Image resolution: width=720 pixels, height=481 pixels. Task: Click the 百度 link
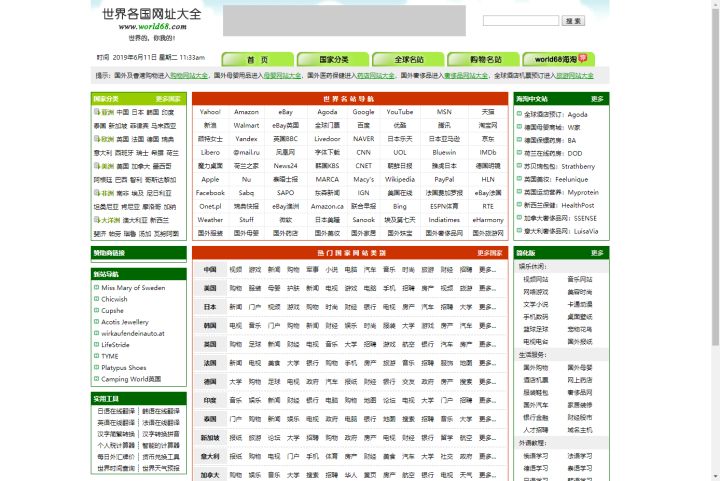[x=363, y=125]
